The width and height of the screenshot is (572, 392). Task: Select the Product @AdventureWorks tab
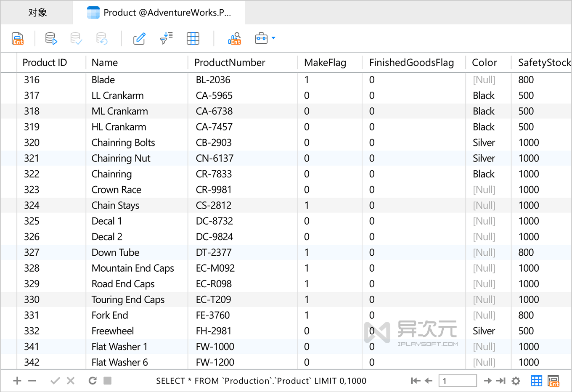(x=159, y=13)
